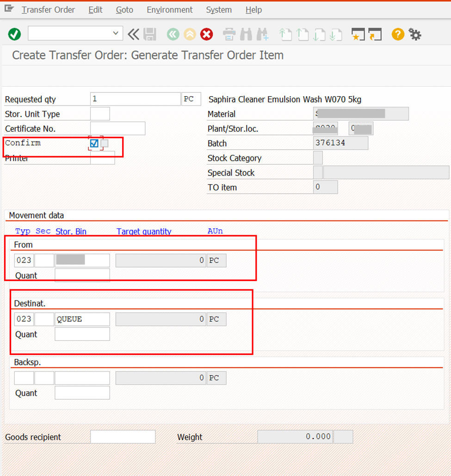The width and height of the screenshot is (451, 476).
Task: Click the Generate Shortcut window icon
Action: [x=375, y=34]
